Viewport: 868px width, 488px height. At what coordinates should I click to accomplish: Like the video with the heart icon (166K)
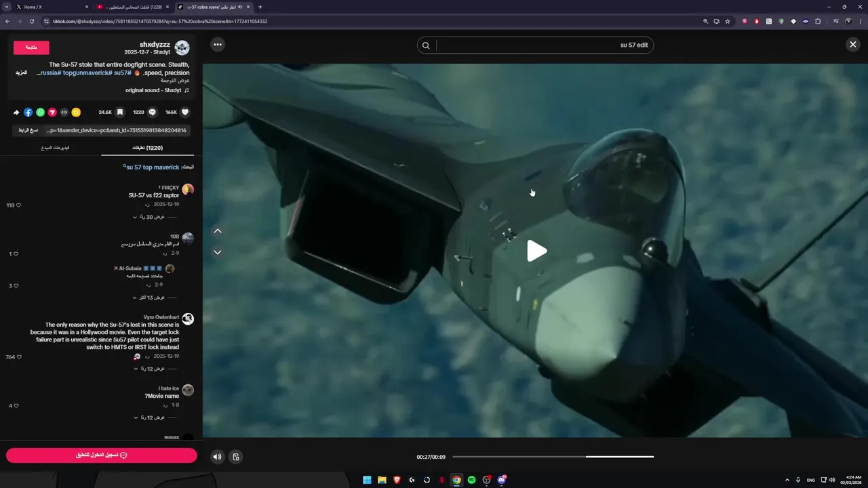pyautogui.click(x=185, y=113)
